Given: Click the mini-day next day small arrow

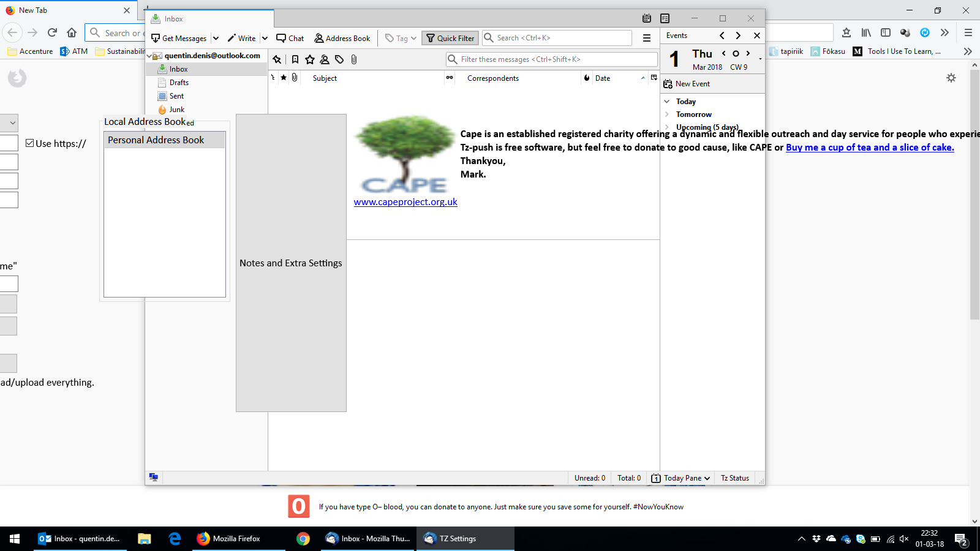Looking at the screenshot, I should 748,53.
